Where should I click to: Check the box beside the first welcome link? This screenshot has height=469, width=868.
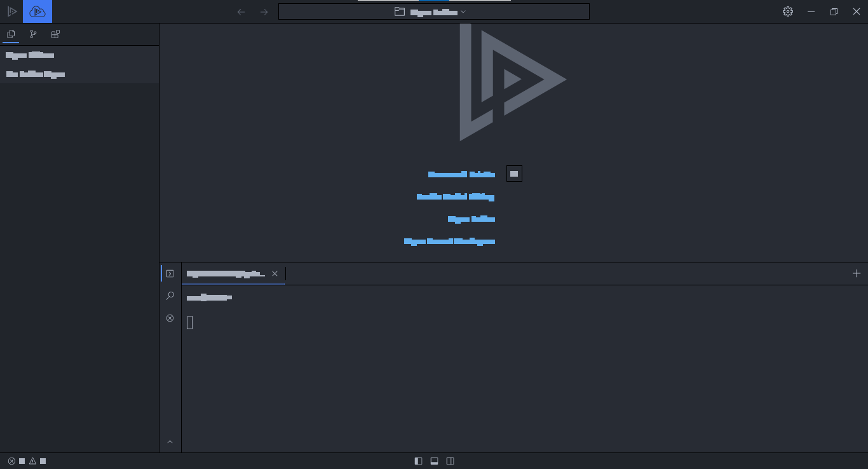pyautogui.click(x=514, y=173)
